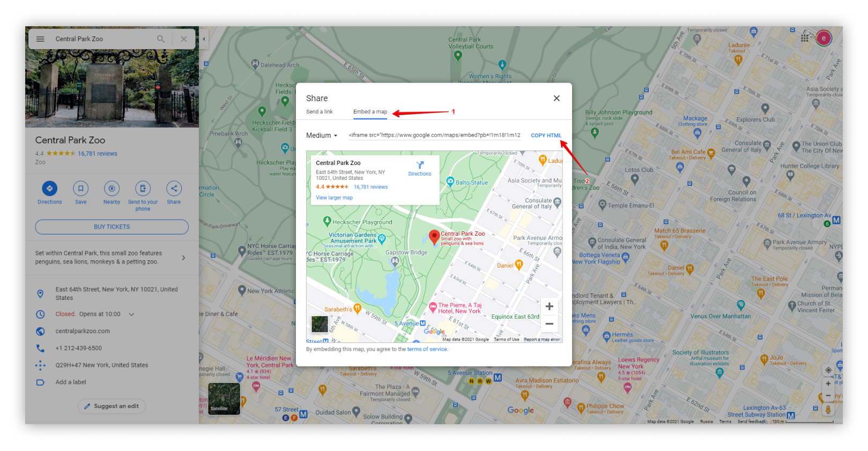Click the Pegman Street View icon
868x451 pixels.
tap(828, 410)
